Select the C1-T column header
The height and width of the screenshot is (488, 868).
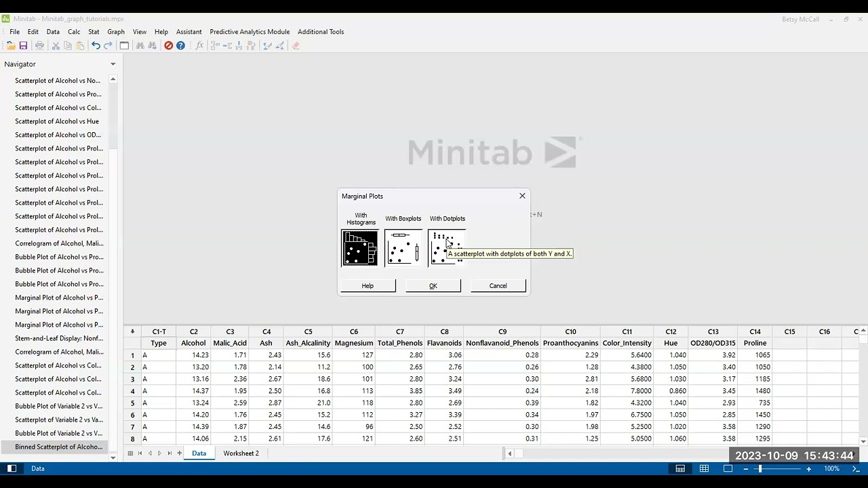coord(159,331)
